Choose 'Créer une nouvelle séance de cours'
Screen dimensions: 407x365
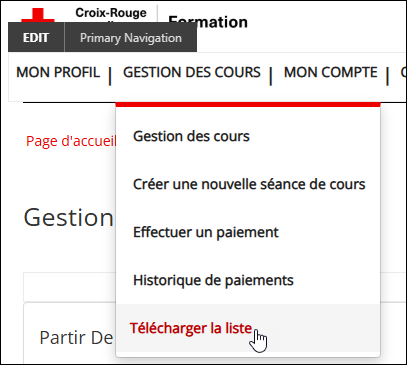(x=248, y=184)
